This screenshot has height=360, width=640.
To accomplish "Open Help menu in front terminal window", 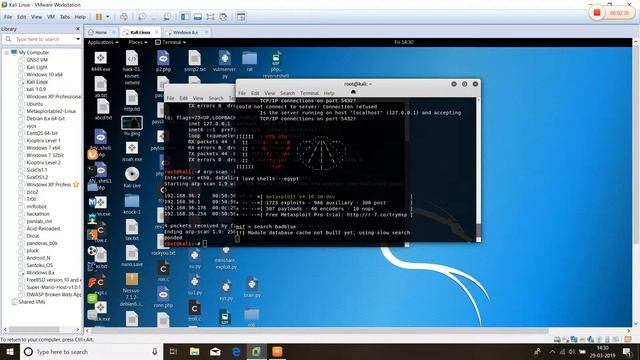I will coord(329,93).
